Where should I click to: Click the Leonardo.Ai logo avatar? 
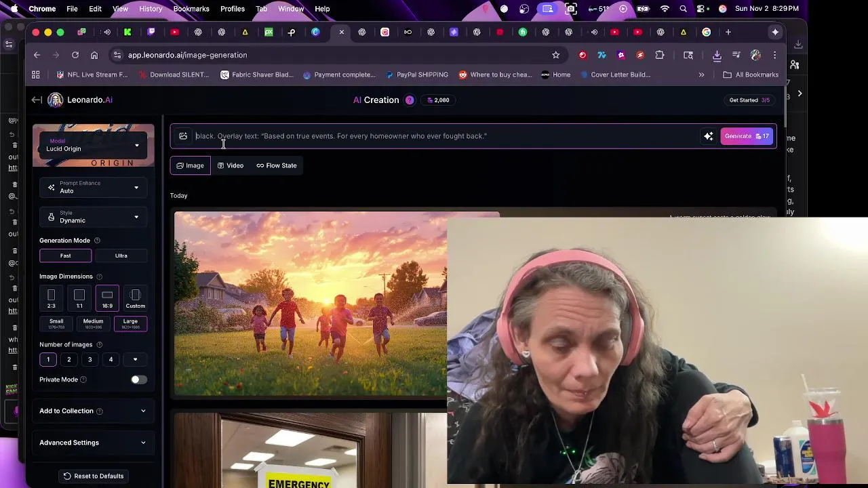tap(56, 100)
